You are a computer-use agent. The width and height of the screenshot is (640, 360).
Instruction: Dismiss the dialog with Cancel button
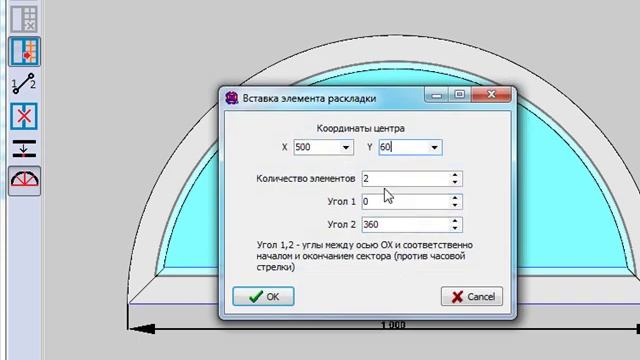[472, 296]
